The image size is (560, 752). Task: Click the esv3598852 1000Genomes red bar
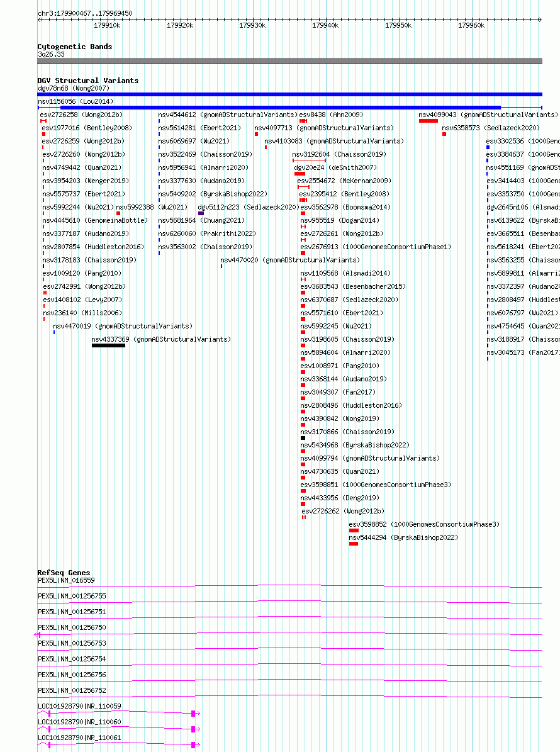(354, 530)
